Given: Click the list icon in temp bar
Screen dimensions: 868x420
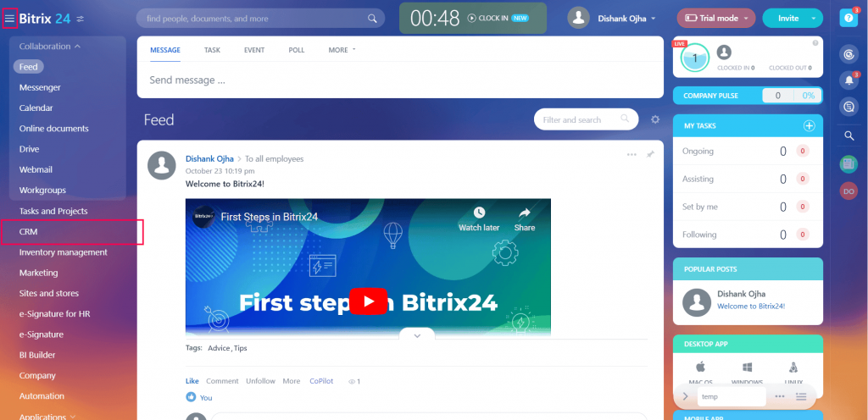Looking at the screenshot, I should [x=800, y=396].
